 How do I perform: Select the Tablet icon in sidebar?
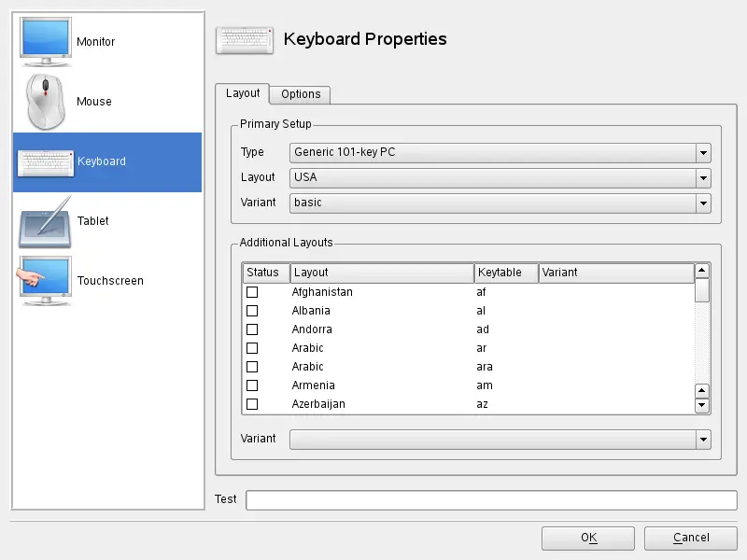coord(47,221)
